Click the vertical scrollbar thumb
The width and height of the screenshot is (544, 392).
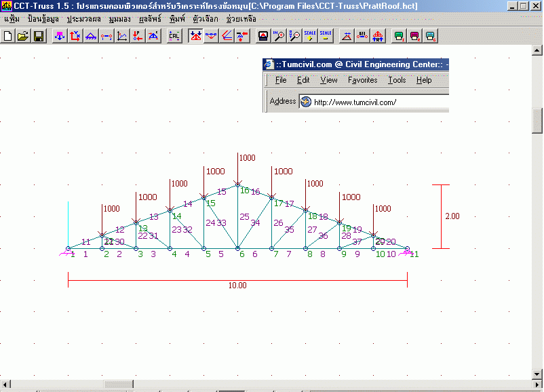click(537, 121)
